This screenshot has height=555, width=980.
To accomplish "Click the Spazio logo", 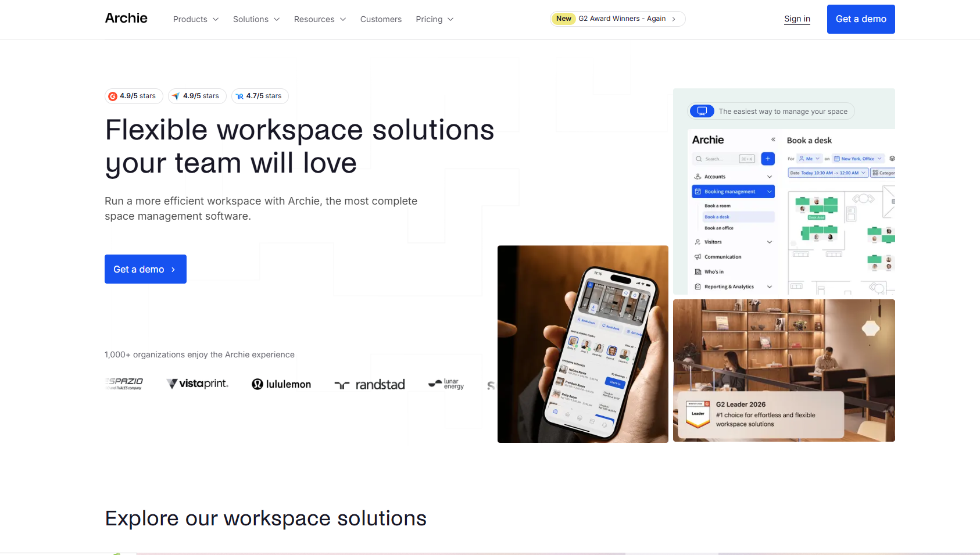I will [x=124, y=384].
